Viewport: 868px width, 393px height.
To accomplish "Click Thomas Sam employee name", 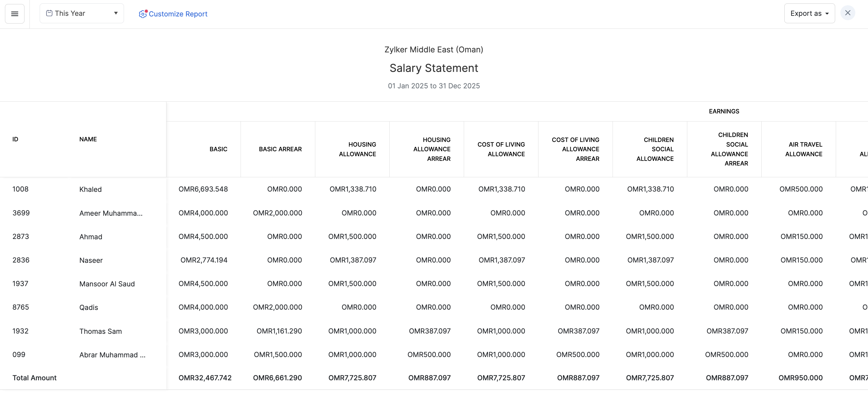I will point(100,331).
